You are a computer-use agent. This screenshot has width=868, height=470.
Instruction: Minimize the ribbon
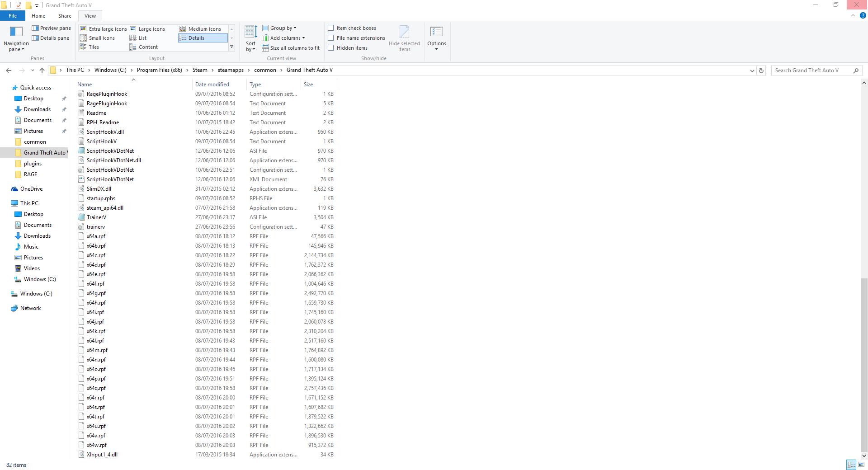pyautogui.click(x=853, y=15)
